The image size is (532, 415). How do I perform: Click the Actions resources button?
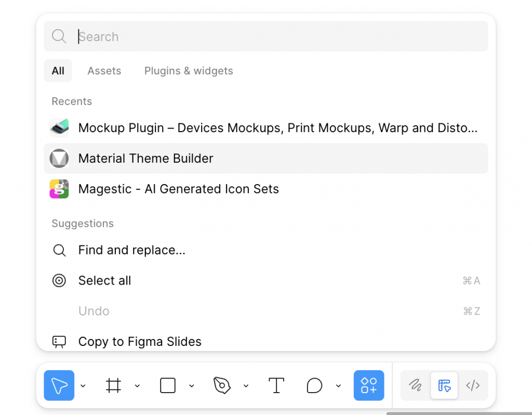click(x=369, y=385)
